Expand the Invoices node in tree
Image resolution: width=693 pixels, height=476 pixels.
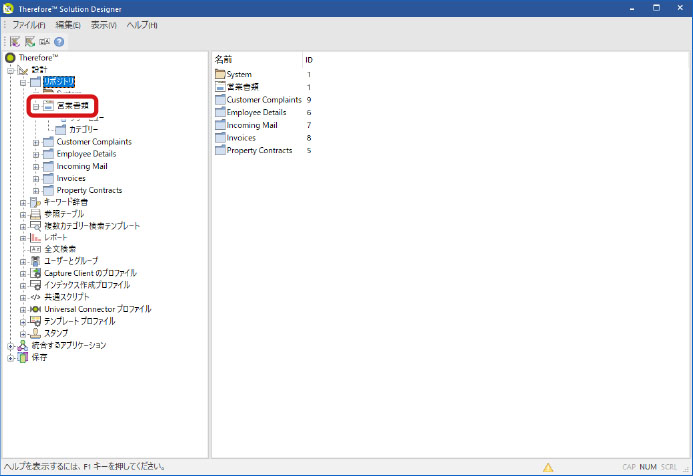coord(36,178)
